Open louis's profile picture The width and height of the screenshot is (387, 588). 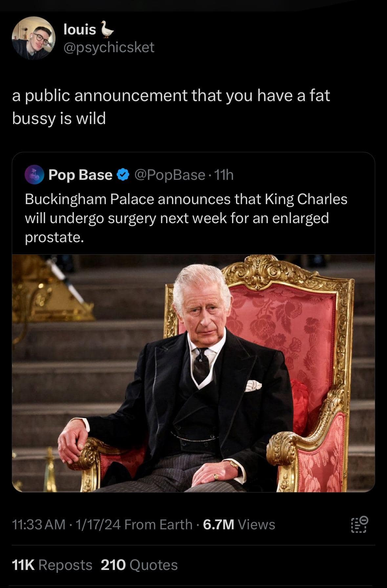click(33, 38)
